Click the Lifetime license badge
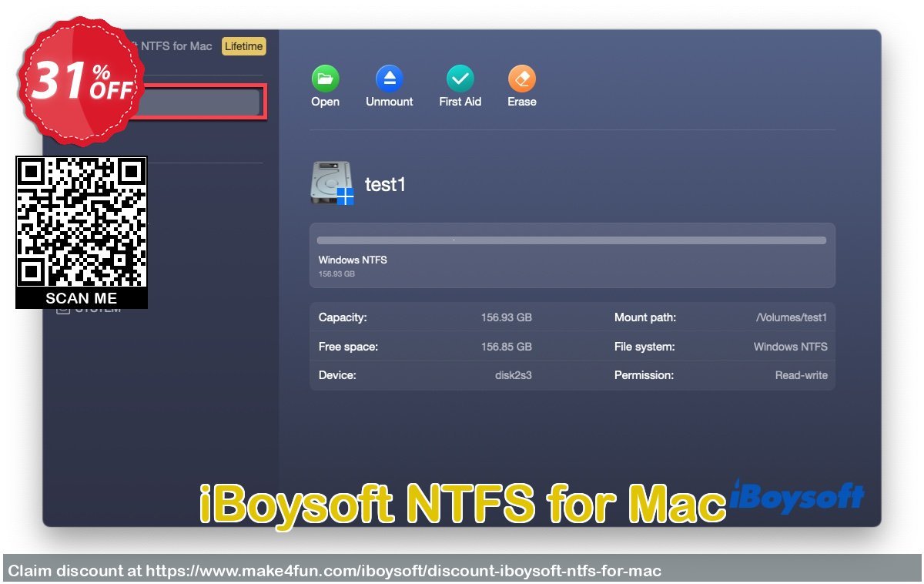Image resolution: width=924 pixels, height=584 pixels. tap(243, 46)
